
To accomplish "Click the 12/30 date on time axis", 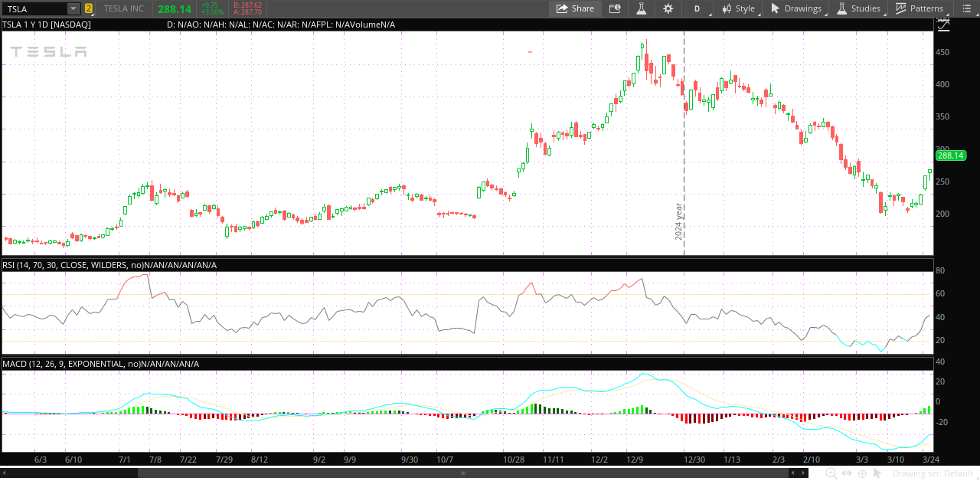I will click(694, 460).
